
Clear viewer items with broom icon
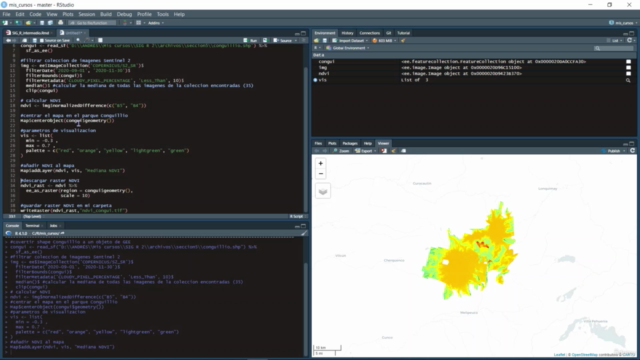click(393, 151)
